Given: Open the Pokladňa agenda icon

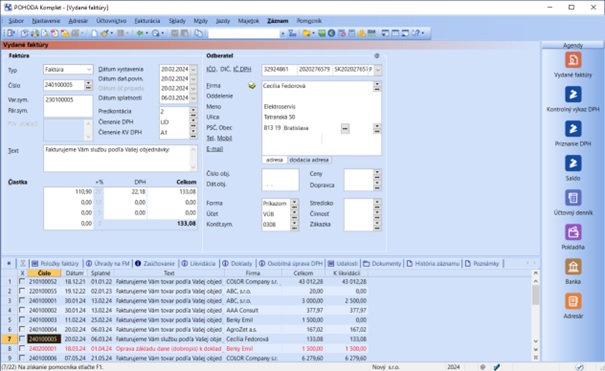Looking at the screenshot, I should (x=573, y=233).
